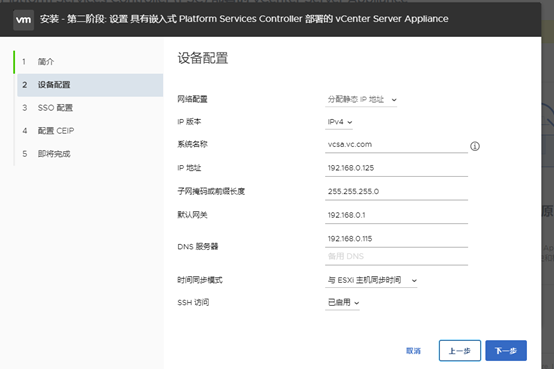554x369 pixels.
Task: Go to step 1 简介
Action: [89, 62]
